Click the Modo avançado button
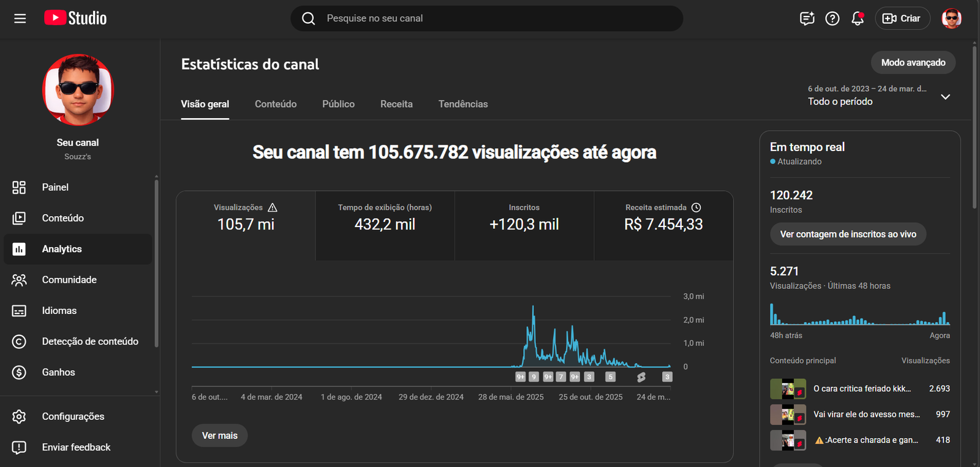980x467 pixels. point(913,62)
